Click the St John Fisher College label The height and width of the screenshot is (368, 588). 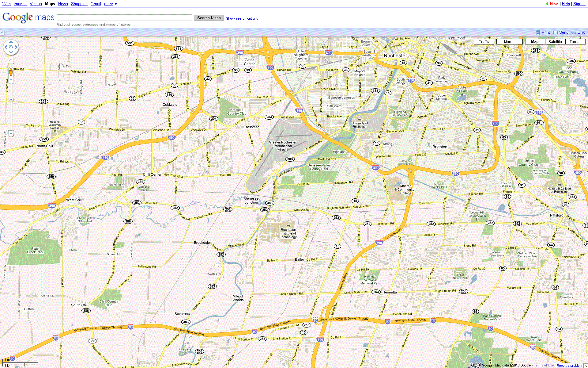[579, 155]
